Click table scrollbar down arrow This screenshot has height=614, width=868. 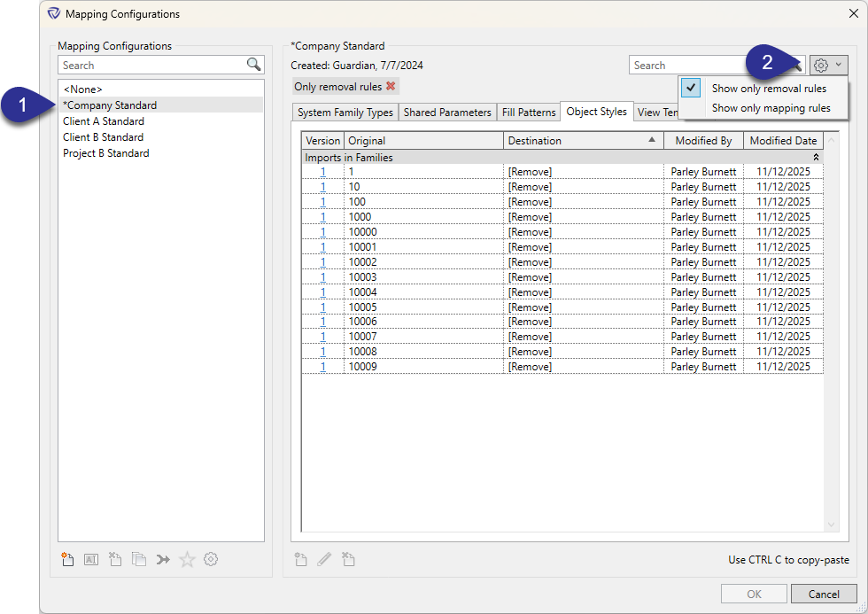[x=831, y=525]
